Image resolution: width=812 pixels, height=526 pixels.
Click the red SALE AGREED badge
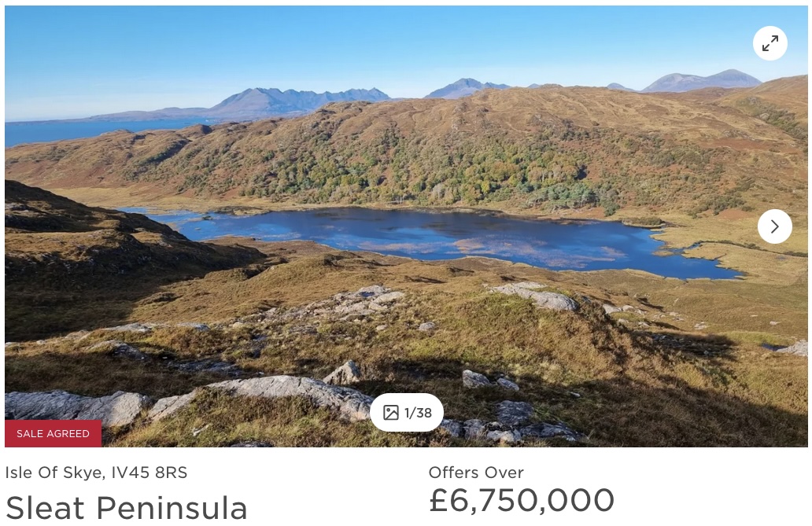[x=54, y=433]
